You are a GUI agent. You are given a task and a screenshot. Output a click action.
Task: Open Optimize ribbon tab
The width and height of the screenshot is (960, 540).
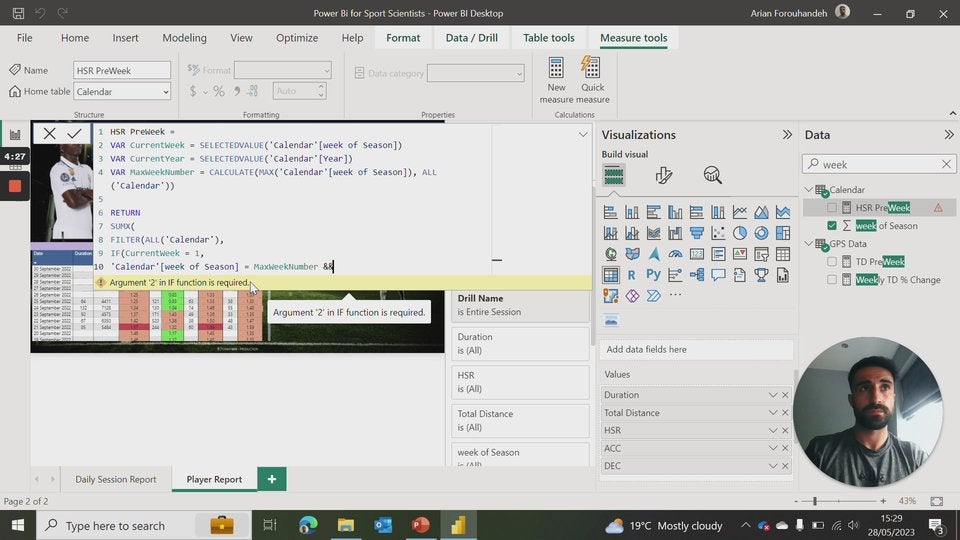pos(297,38)
